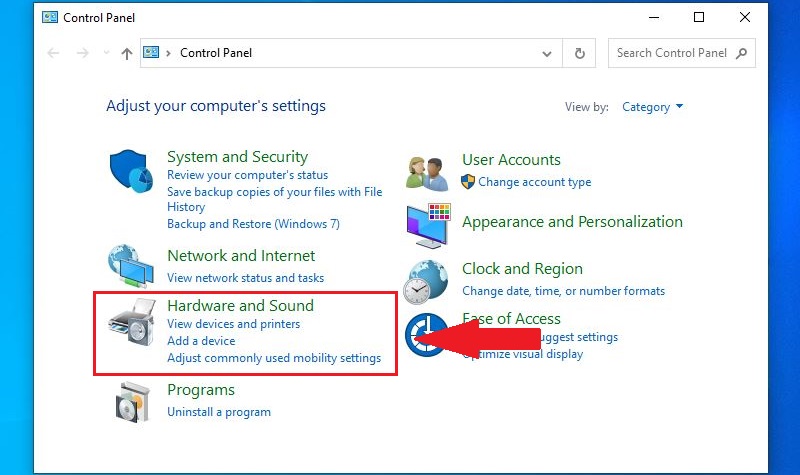This screenshot has height=475, width=800.
Task: Open the View devices and printers link
Action: [234, 324]
